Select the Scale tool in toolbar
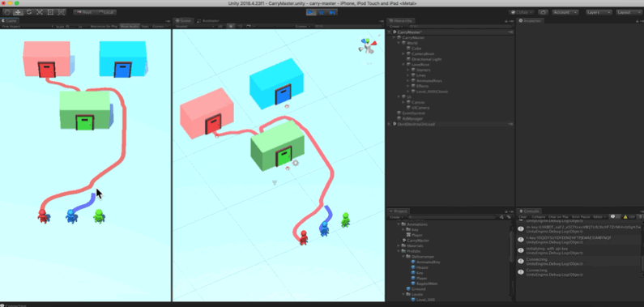 click(x=40, y=12)
